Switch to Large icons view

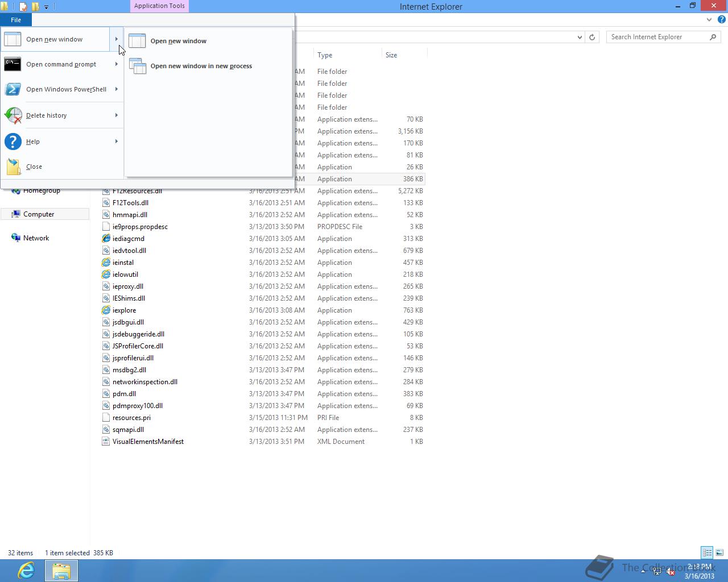pos(719,552)
